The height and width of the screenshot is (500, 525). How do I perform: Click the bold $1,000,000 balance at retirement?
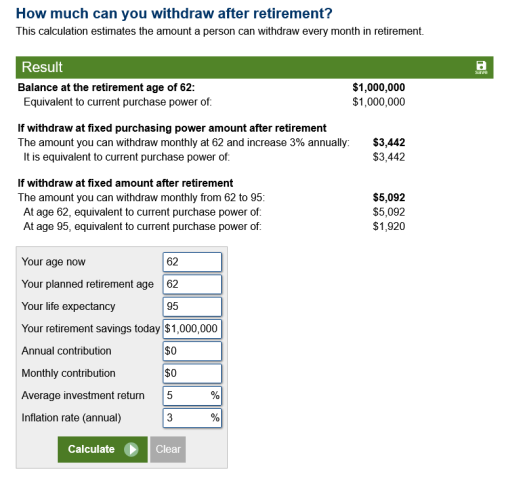coord(379,87)
